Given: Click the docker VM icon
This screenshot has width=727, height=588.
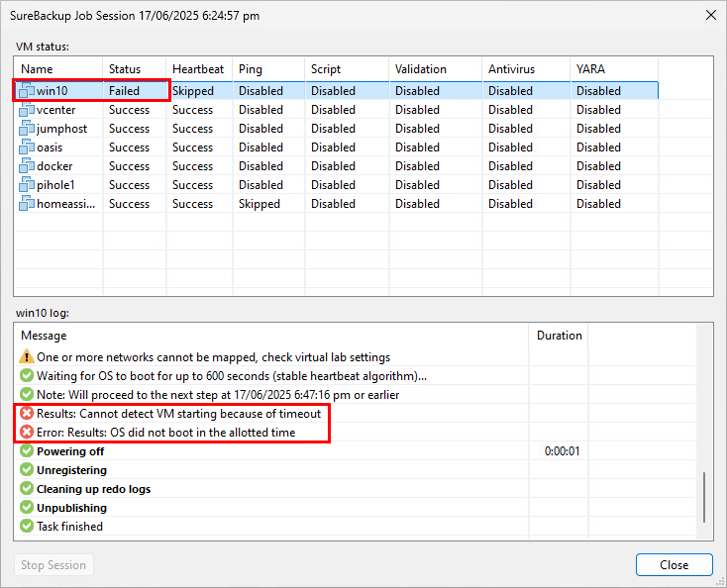Looking at the screenshot, I should [x=28, y=166].
